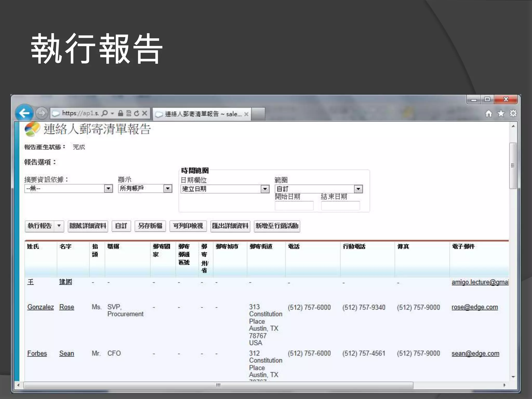Click the 隱藏詳細資料 button
Screen dimensions: 532x399
[88, 226]
